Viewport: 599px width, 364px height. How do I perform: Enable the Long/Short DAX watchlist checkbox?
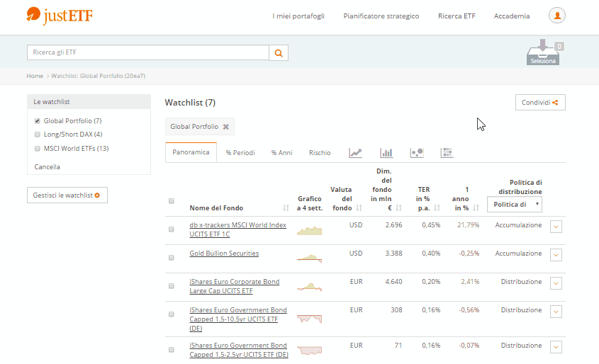click(38, 135)
